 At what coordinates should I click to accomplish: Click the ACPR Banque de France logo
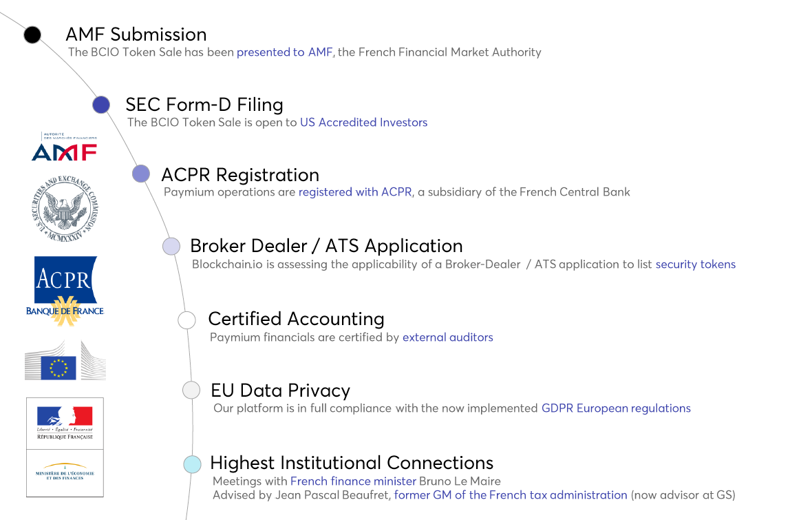[65, 291]
